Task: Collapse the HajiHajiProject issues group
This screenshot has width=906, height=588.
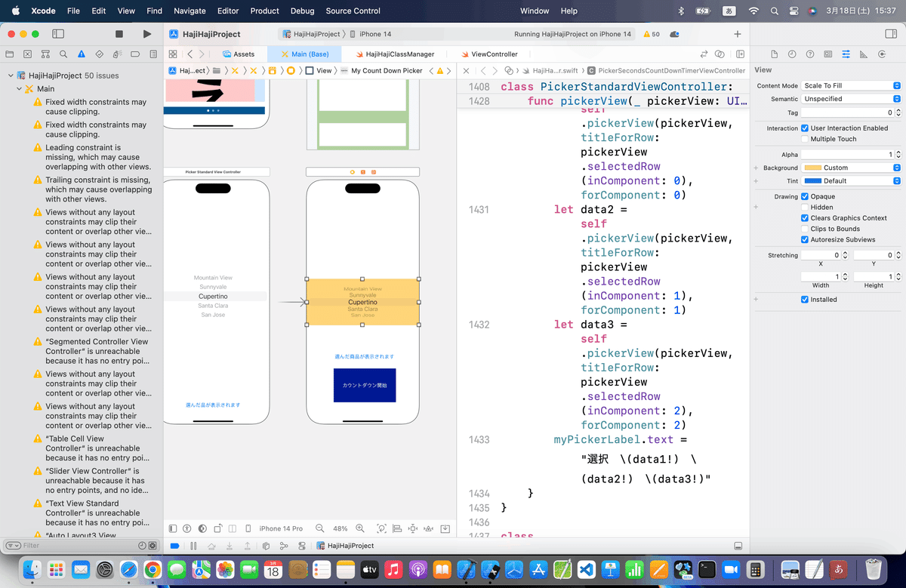Action: click(11, 75)
